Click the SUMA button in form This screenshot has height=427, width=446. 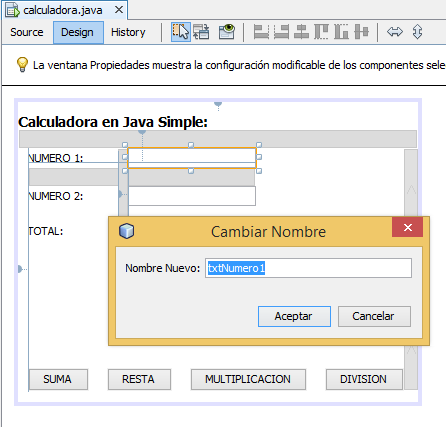coord(58,379)
